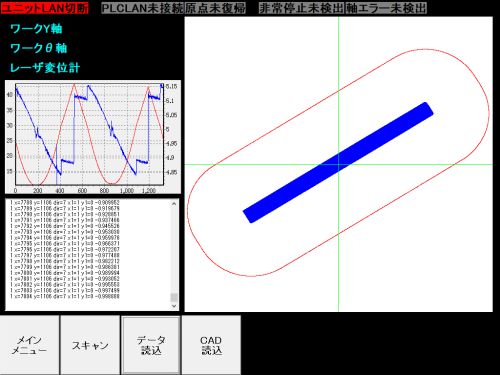
Task: Click the 非常停止未検出 status indicator
Action: [301, 8]
